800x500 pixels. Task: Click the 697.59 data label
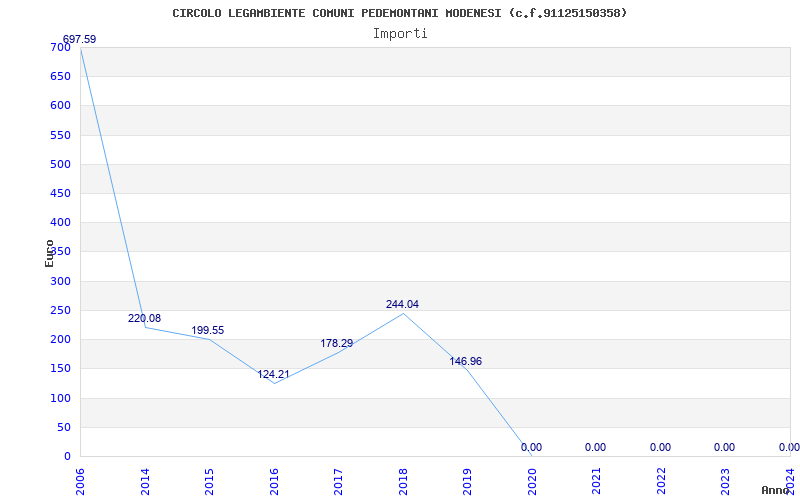point(79,39)
